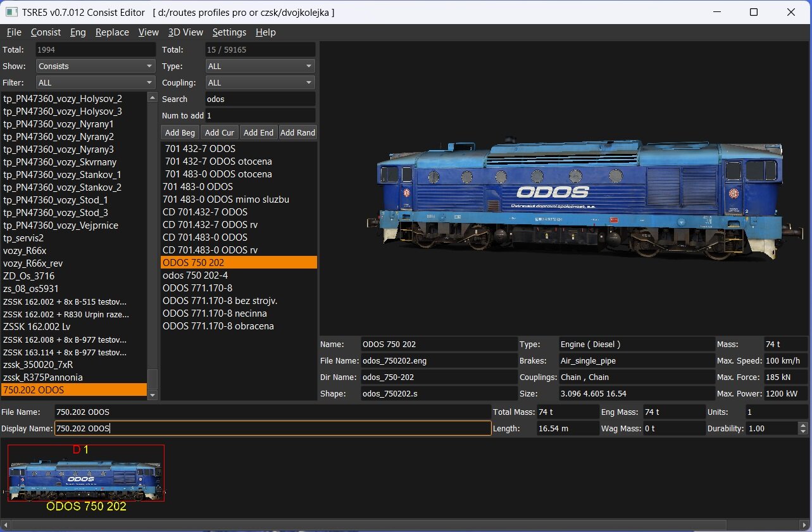Select tp_servis2 in the consist list
The height and width of the screenshot is (532, 812).
(x=23, y=238)
